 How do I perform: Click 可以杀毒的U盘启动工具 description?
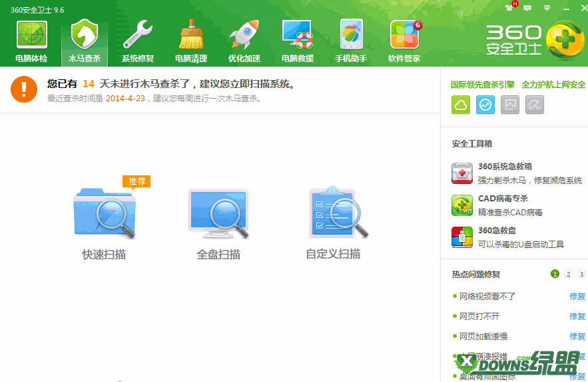521,245
